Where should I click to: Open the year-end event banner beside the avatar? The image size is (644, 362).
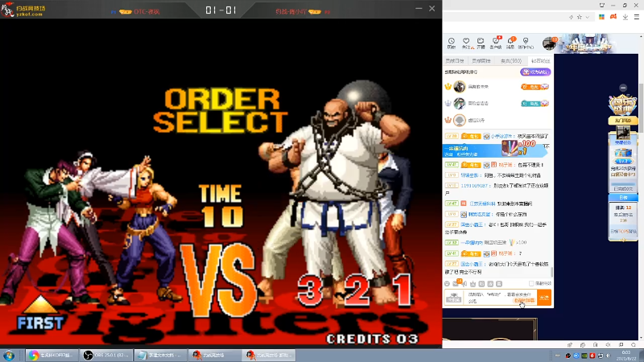tap(588, 43)
